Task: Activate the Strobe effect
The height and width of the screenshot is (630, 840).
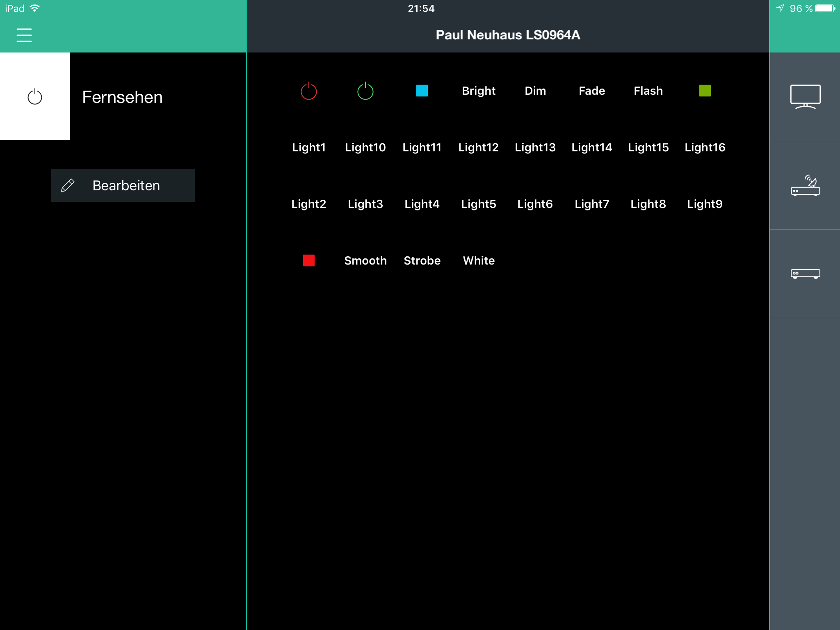Action: click(x=422, y=260)
